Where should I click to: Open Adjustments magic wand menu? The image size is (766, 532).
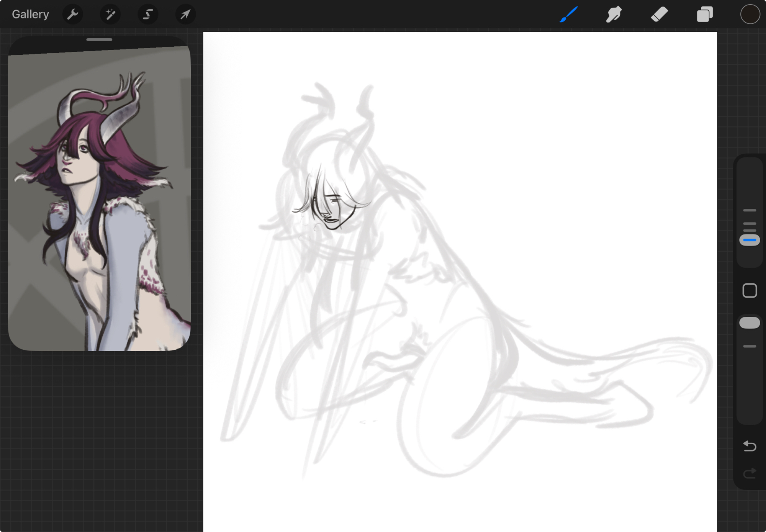click(110, 14)
